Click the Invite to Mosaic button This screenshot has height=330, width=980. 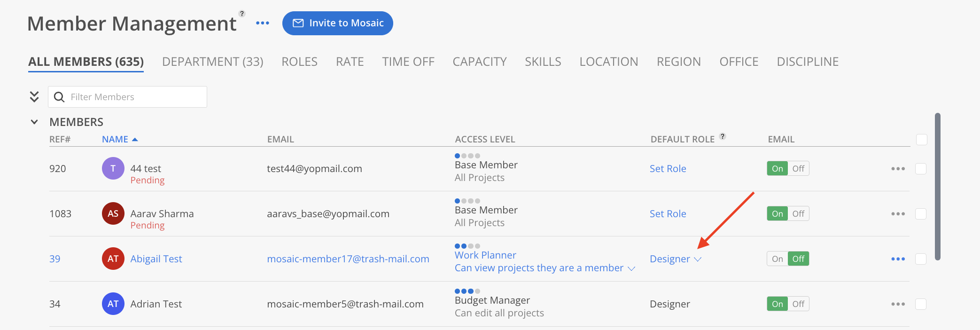[338, 23]
